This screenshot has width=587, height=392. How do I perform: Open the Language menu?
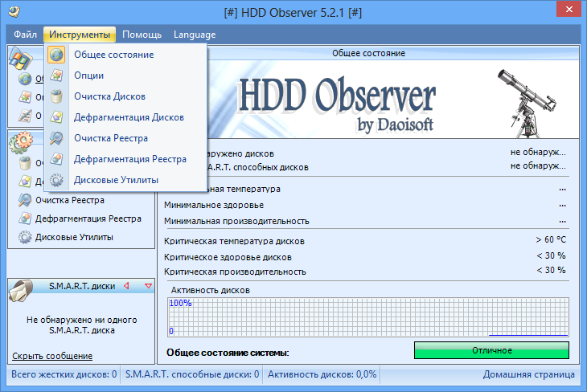(195, 35)
